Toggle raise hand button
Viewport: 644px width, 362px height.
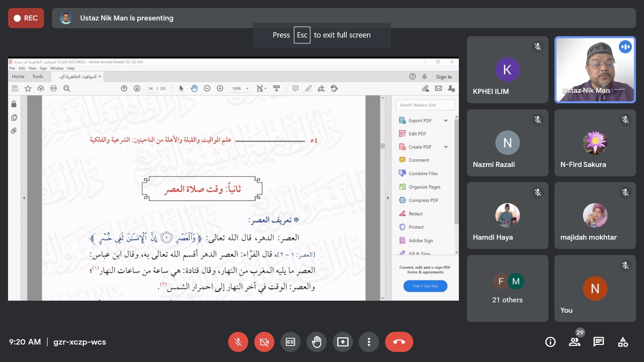point(316,342)
